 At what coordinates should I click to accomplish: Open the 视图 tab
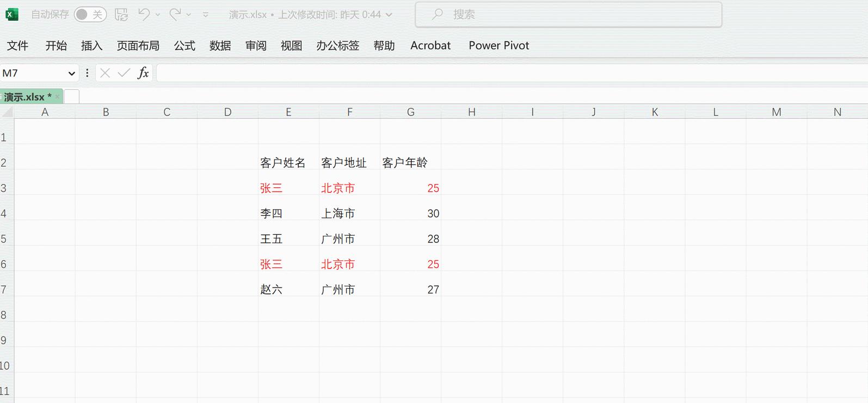(292, 46)
